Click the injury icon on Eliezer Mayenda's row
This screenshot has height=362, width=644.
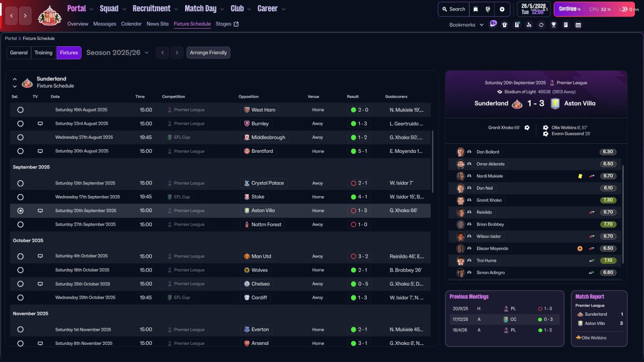pyautogui.click(x=580, y=248)
